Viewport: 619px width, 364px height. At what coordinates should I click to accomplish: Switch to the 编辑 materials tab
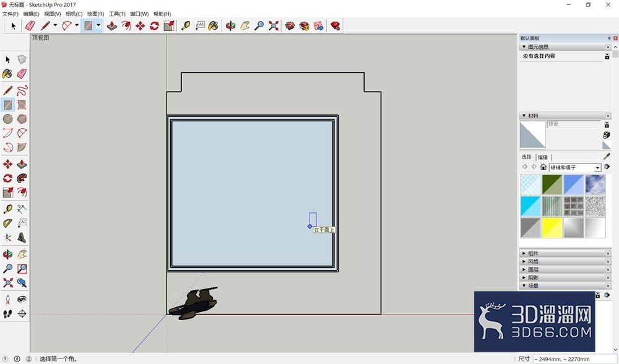tap(543, 157)
